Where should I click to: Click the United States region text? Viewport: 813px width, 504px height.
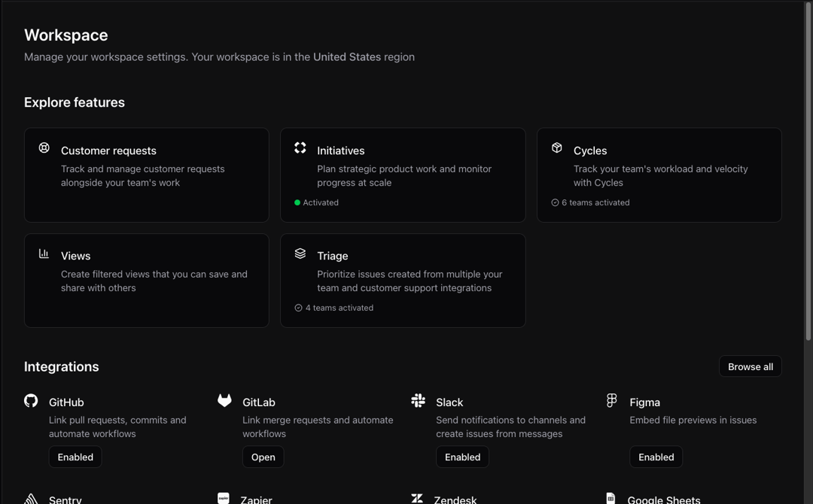click(x=347, y=57)
